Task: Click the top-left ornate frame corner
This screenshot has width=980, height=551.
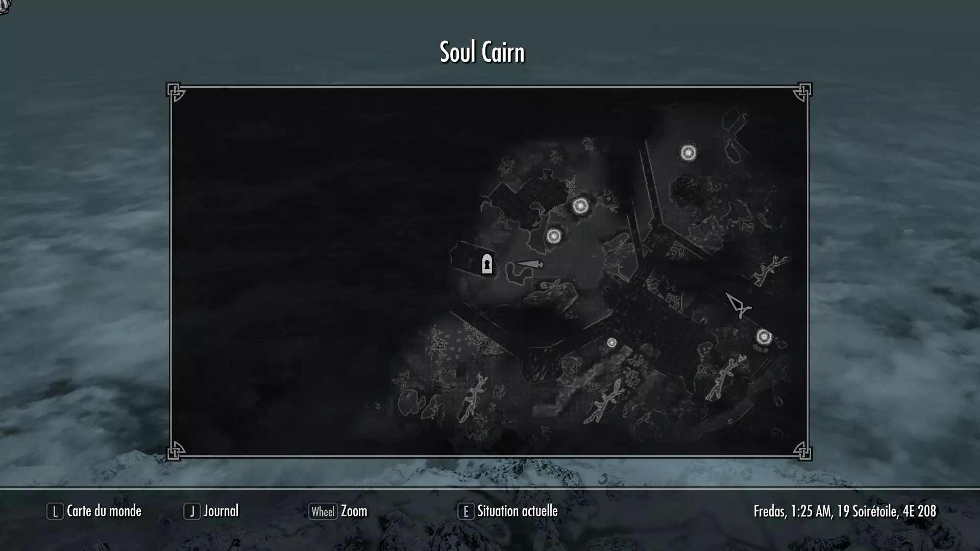Action: [176, 92]
